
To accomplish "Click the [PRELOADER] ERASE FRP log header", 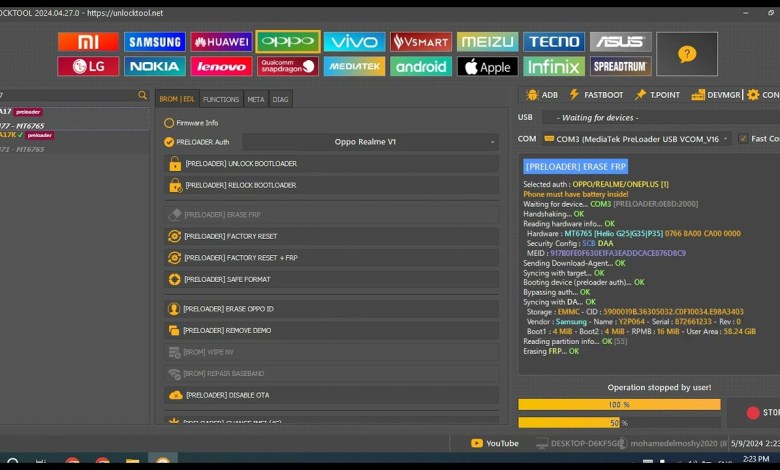I will point(576,167).
